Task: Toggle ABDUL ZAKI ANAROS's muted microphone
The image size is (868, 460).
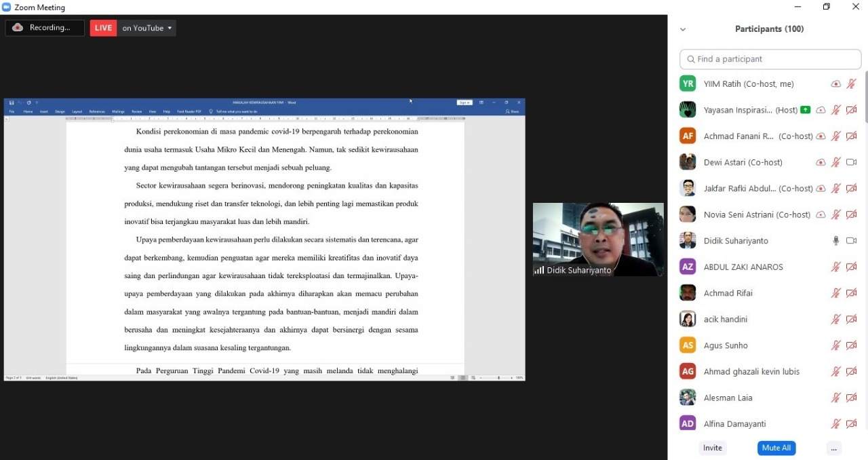Action: (836, 267)
